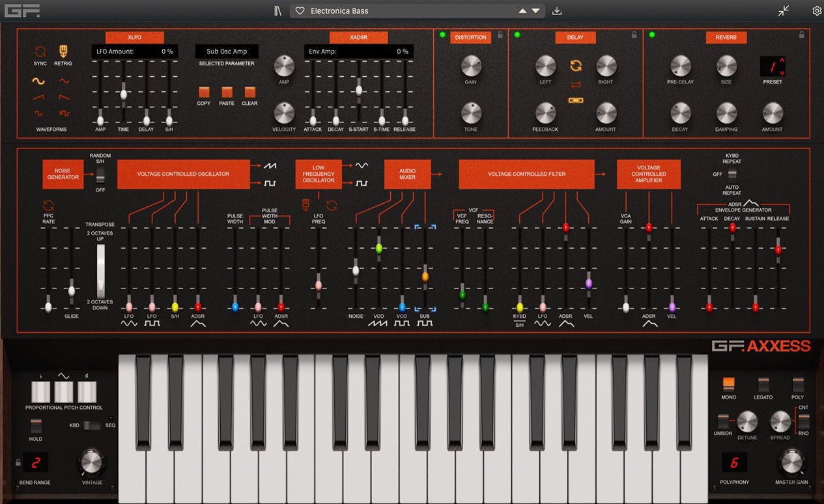Click the flat pitch control pad
The image size is (824, 504).
pos(40,392)
